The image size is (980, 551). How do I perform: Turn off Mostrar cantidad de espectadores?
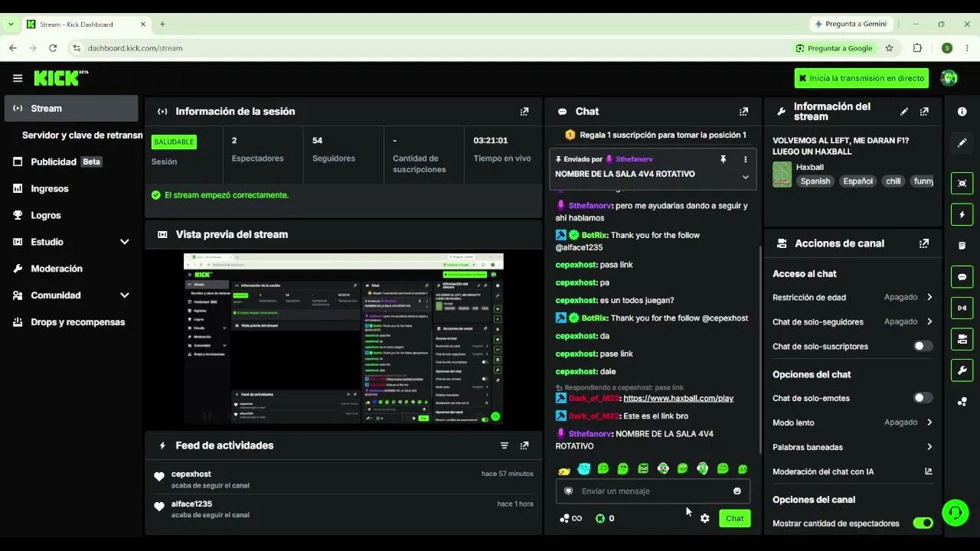923,523
